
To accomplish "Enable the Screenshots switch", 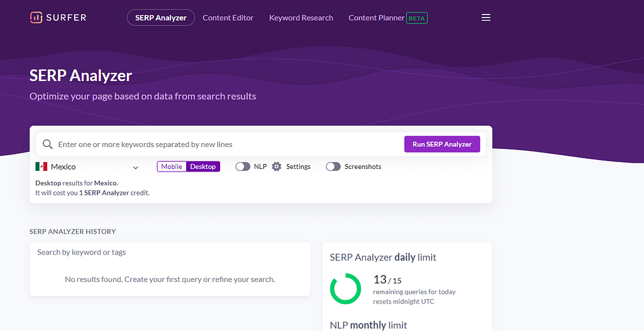I will pos(333,166).
